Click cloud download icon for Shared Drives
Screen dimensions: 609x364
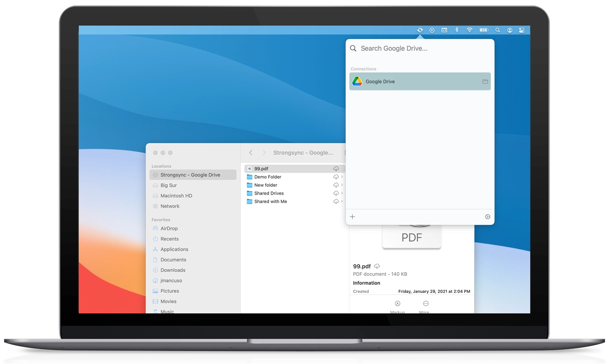(x=336, y=193)
